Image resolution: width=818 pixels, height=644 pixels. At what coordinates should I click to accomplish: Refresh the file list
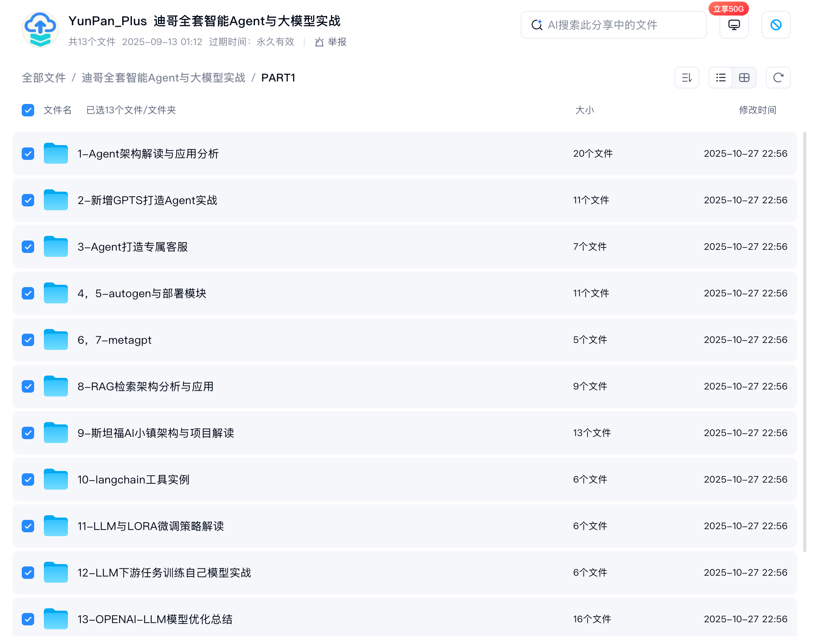coord(778,78)
